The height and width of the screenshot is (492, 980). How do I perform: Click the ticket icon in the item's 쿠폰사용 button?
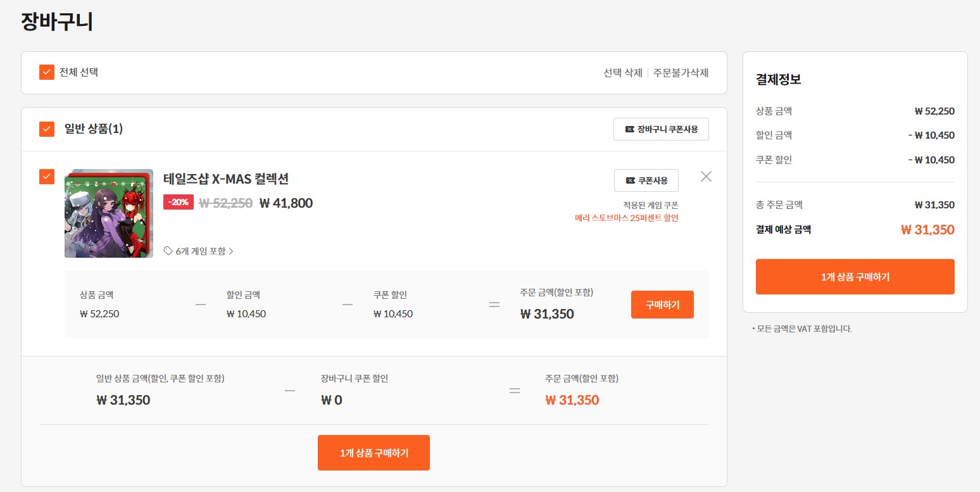pyautogui.click(x=630, y=180)
